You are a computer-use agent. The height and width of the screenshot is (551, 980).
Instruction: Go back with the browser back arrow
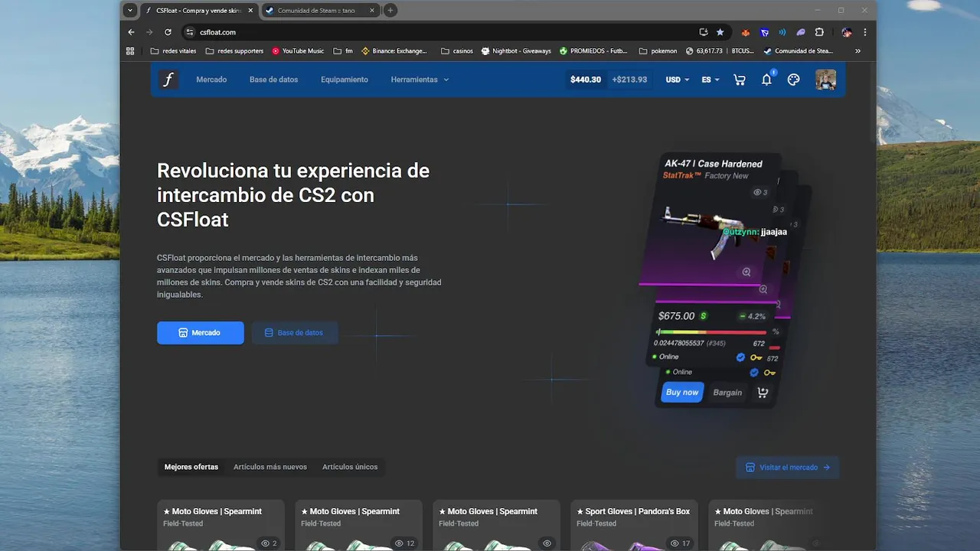(131, 32)
